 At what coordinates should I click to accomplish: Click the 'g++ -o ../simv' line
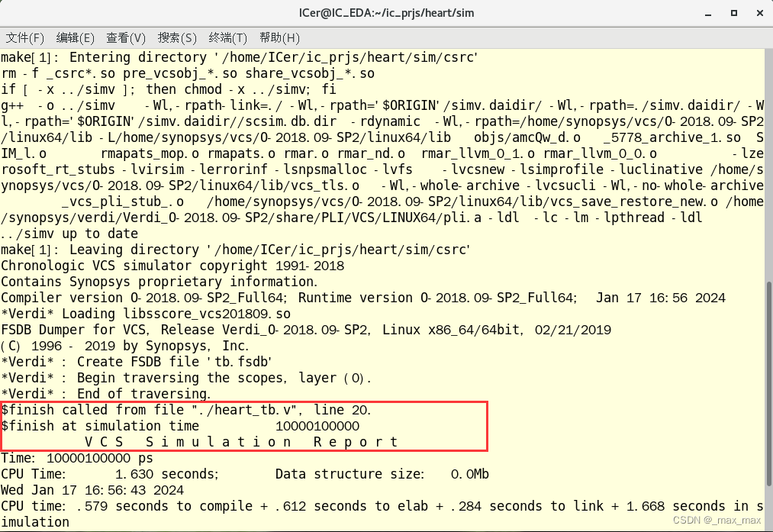click(382, 105)
